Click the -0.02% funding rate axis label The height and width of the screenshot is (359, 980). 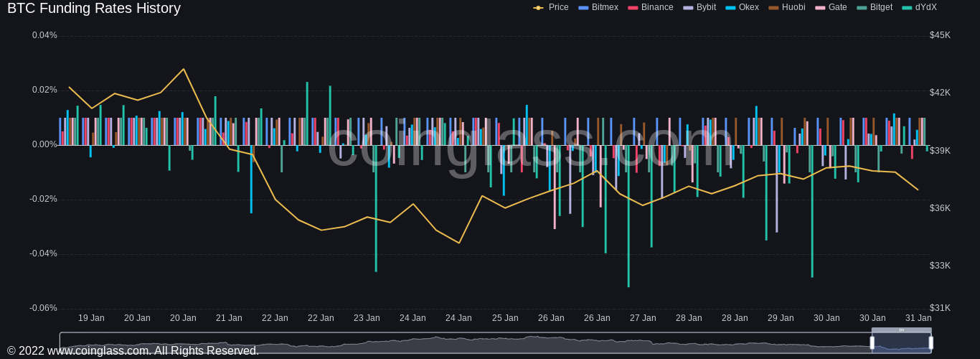(43, 199)
